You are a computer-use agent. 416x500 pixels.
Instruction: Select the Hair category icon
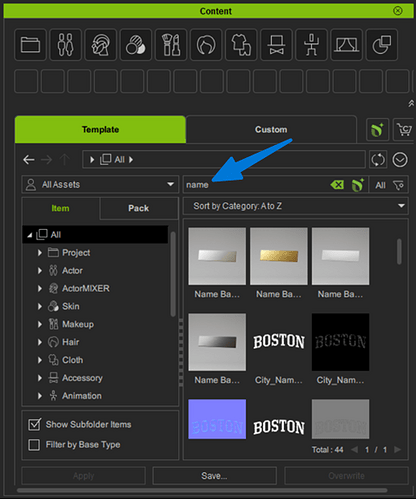[206, 45]
